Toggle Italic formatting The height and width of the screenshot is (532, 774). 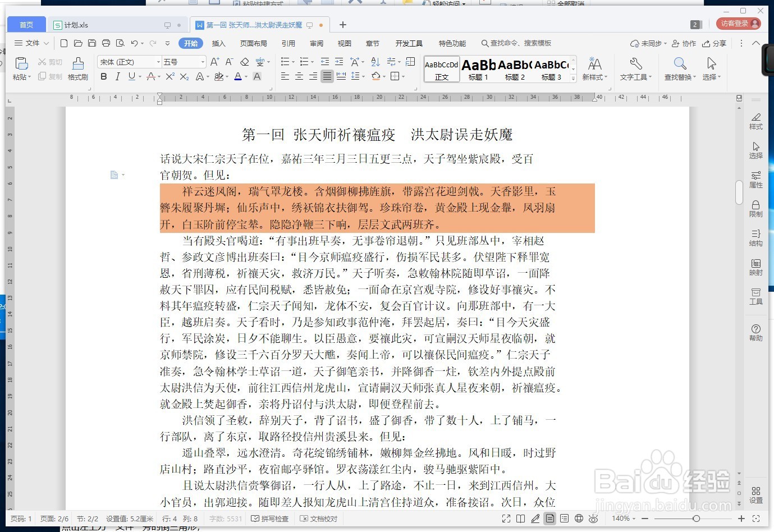[x=117, y=76]
